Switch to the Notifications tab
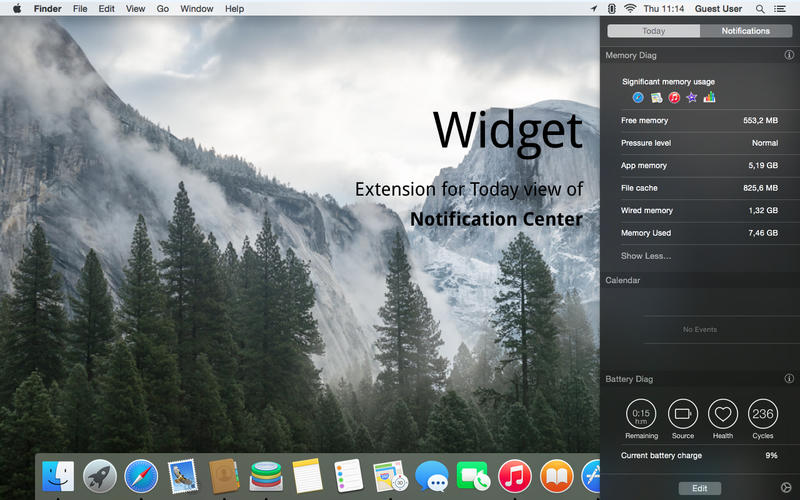Screen dimensions: 800x500 (x=746, y=31)
